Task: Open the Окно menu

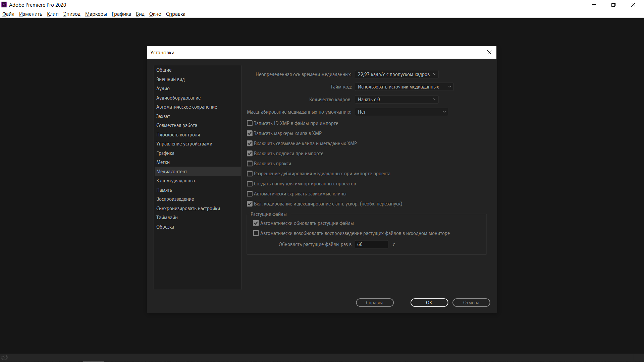Action: click(155, 14)
